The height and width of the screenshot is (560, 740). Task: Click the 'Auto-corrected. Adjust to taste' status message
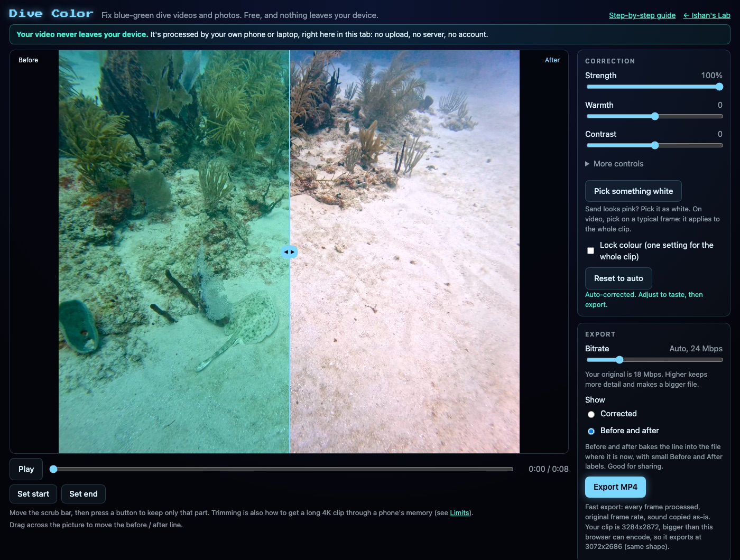[x=644, y=300]
